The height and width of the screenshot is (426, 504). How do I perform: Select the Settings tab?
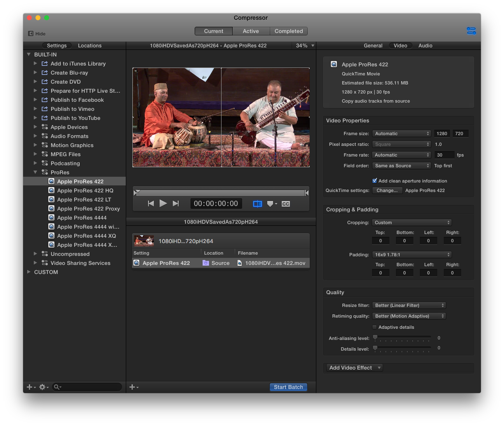click(x=57, y=46)
